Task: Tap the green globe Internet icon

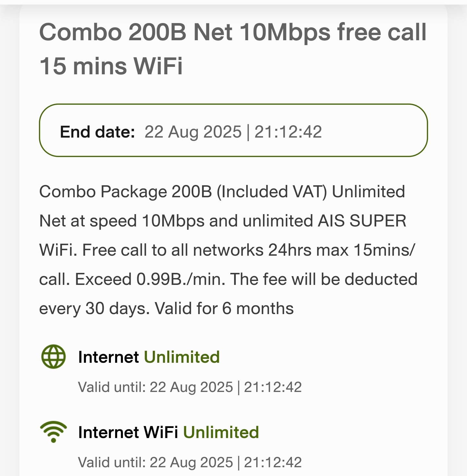Action: pyautogui.click(x=54, y=357)
